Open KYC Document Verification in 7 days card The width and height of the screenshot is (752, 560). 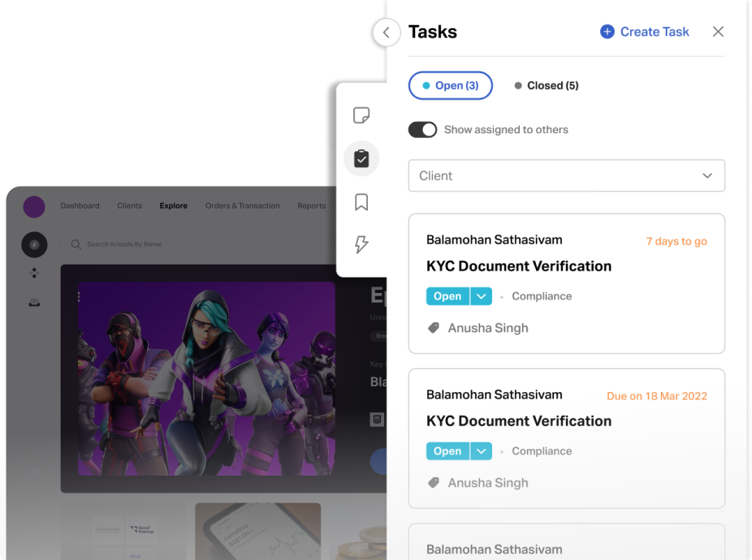click(519, 266)
